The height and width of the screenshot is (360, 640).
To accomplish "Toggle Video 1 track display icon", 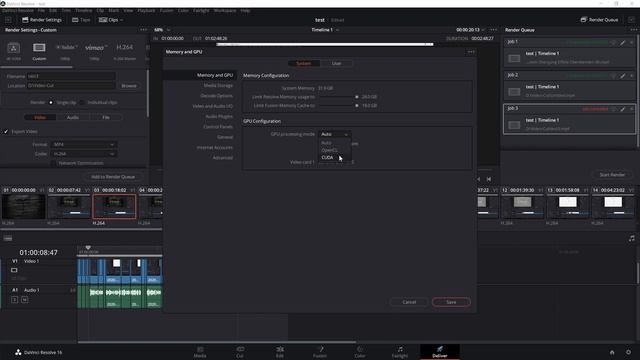I will pyautogui.click(x=14, y=270).
